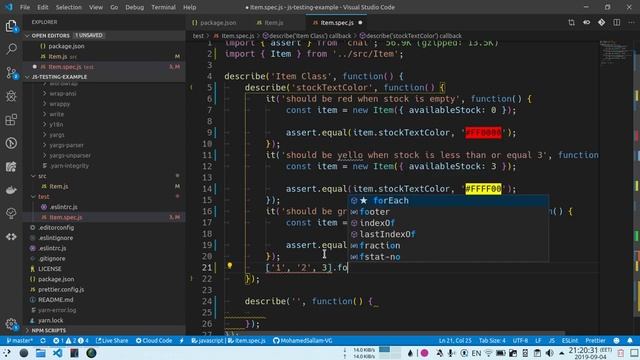Open the editor More Actions ellipsis
Image resolution: width=640 pixels, height=360 pixels.
[631, 22]
